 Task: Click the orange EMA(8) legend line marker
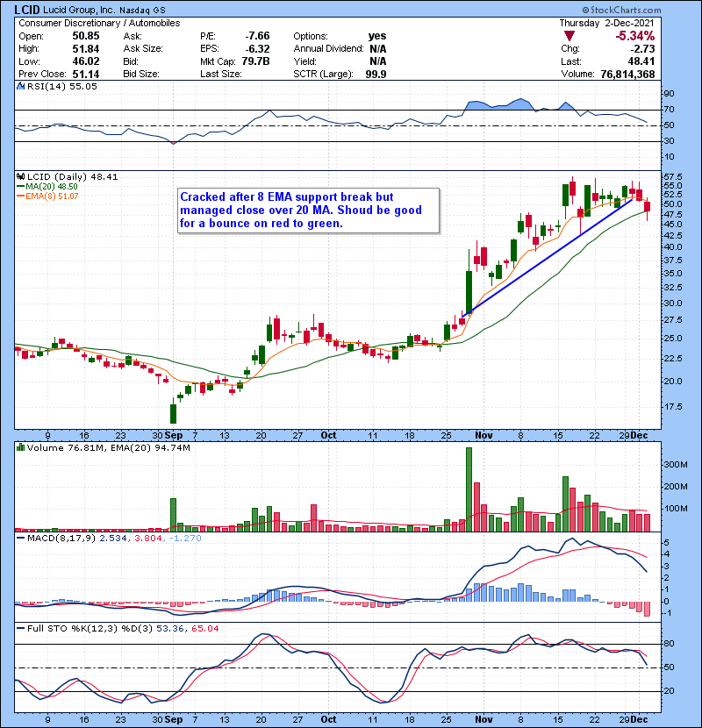coord(20,196)
